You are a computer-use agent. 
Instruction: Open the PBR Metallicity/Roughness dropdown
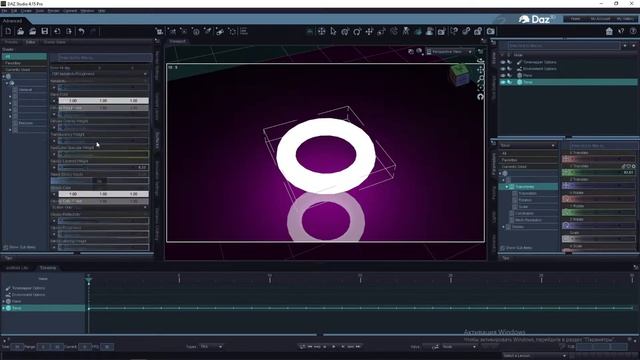click(99, 74)
